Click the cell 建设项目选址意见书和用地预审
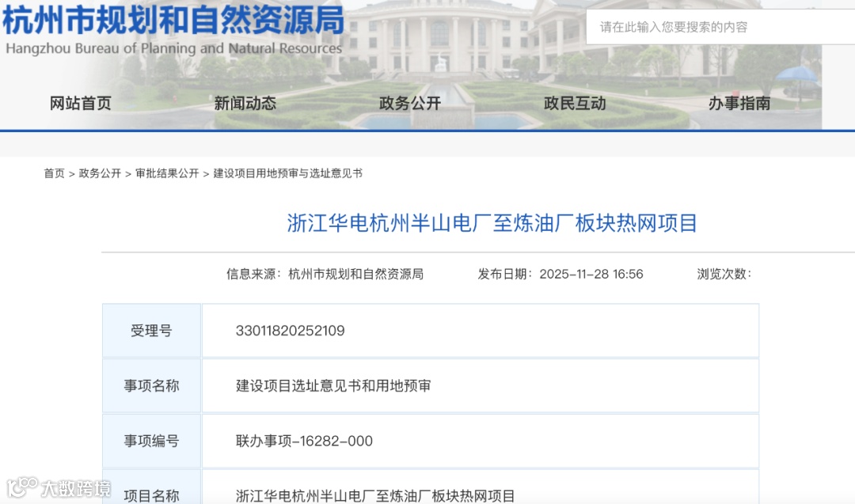855x504 pixels. pyautogui.click(x=481, y=386)
